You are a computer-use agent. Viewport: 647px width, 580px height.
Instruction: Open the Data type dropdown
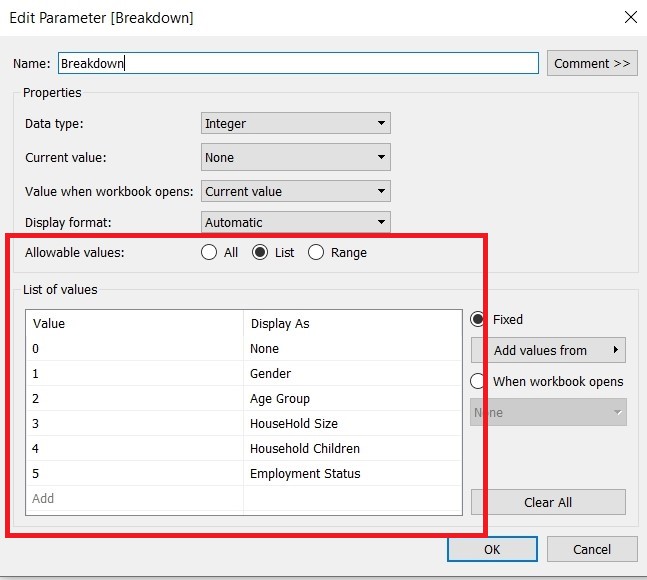(x=295, y=124)
